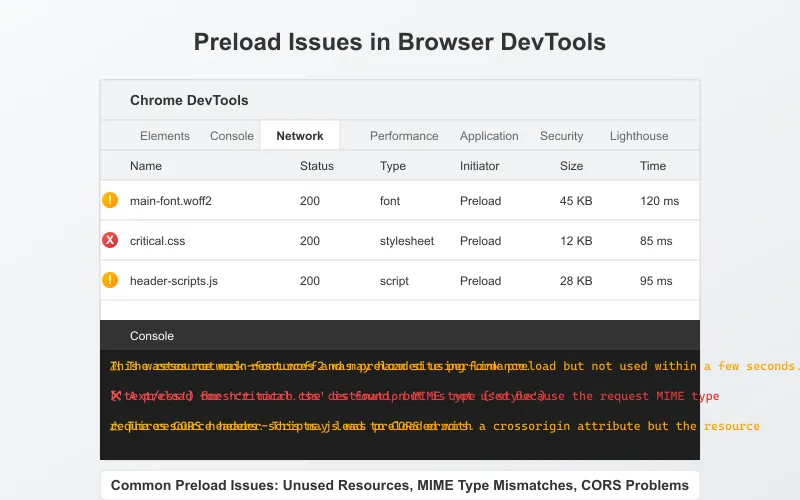Click Preload initiator of critical.css
This screenshot has width=800, height=500.
[480, 241]
